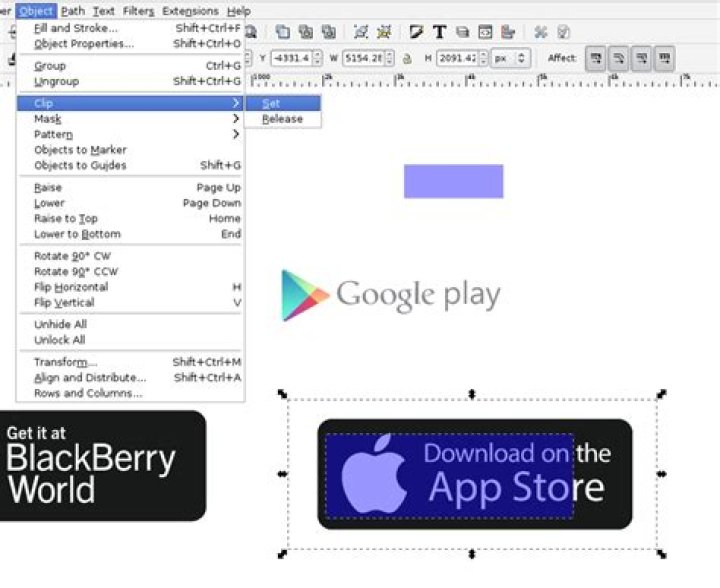720x588 pixels.
Task: Select the purple rectangle on canvas
Action: [454, 181]
